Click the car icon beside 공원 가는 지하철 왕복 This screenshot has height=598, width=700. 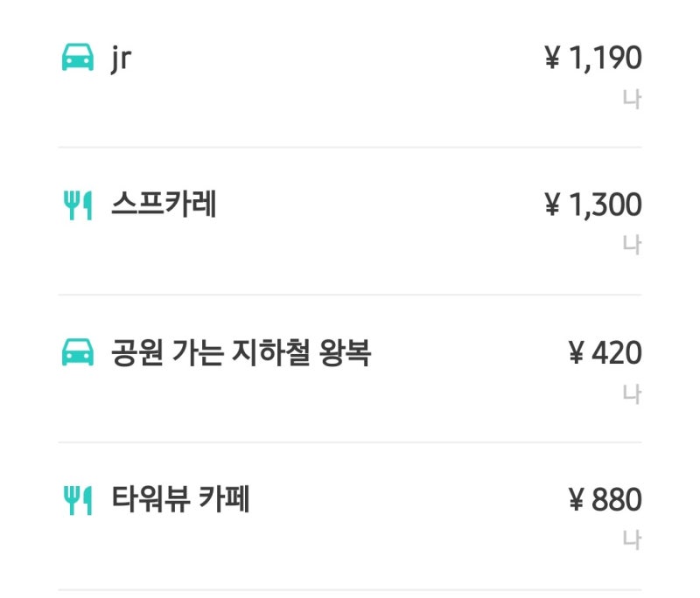(x=78, y=351)
